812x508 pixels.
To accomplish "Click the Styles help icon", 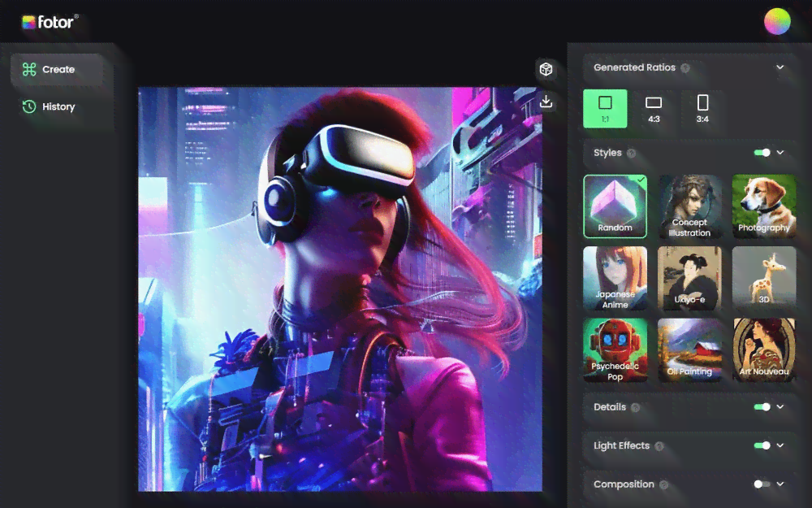I will [x=631, y=153].
